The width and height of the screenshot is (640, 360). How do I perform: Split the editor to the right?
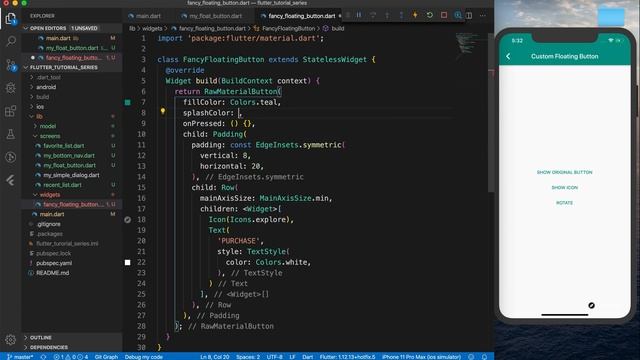(469, 16)
